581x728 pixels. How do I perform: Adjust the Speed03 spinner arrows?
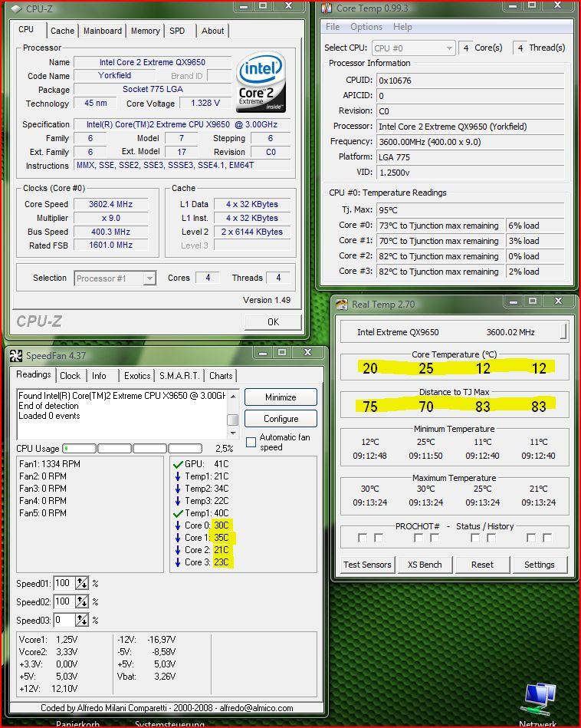pos(82,621)
